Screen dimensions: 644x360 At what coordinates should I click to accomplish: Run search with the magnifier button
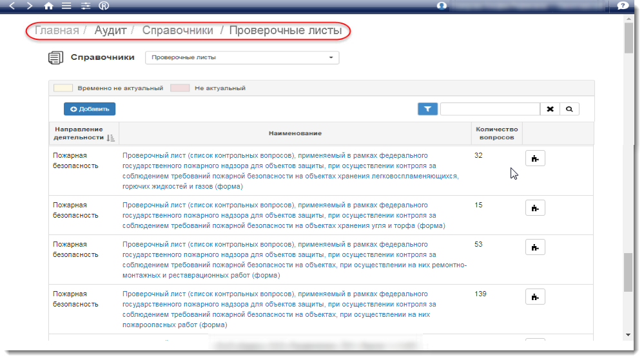point(569,109)
